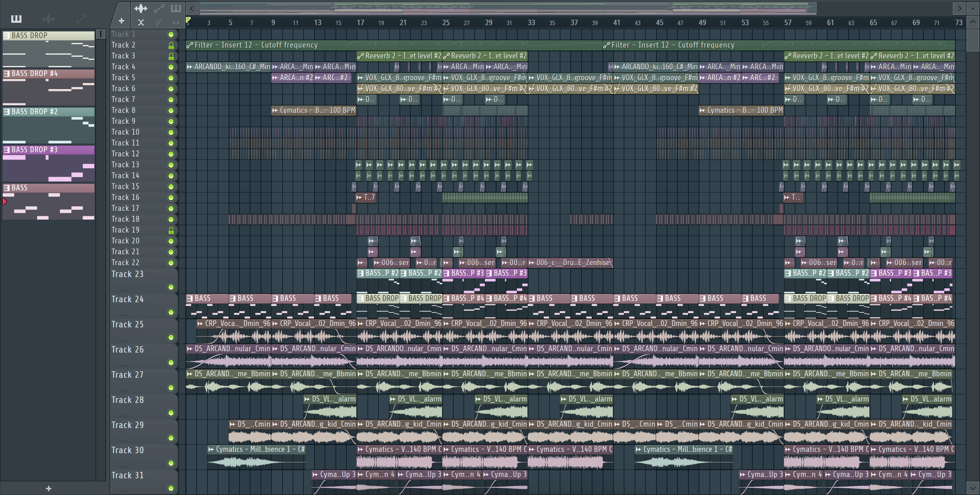Select Track 30 header label
This screenshot has width=980, height=495.
point(128,450)
